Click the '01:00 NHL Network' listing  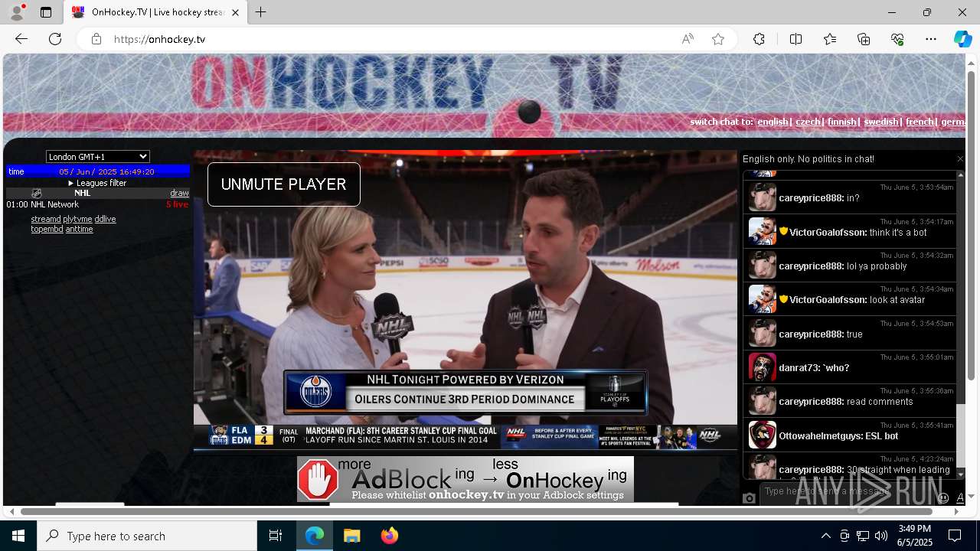point(43,204)
